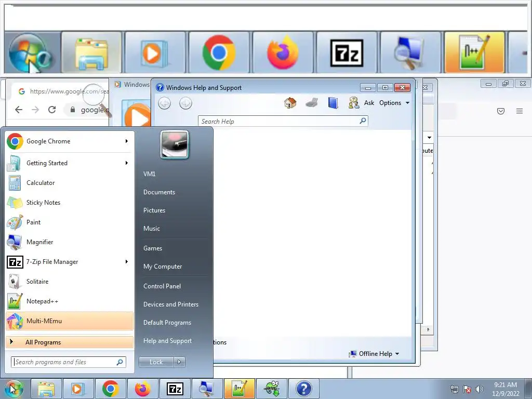Open shutdown options arrow beside Lock
The width and height of the screenshot is (532, 399).
click(x=179, y=362)
